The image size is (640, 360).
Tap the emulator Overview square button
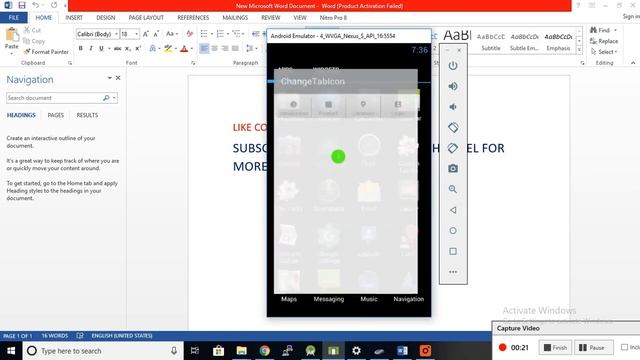click(453, 251)
